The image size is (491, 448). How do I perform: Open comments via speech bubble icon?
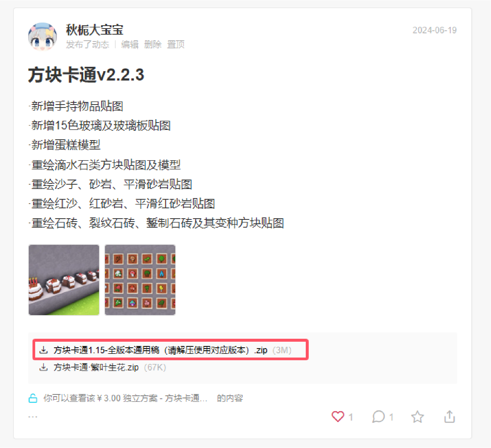click(379, 417)
